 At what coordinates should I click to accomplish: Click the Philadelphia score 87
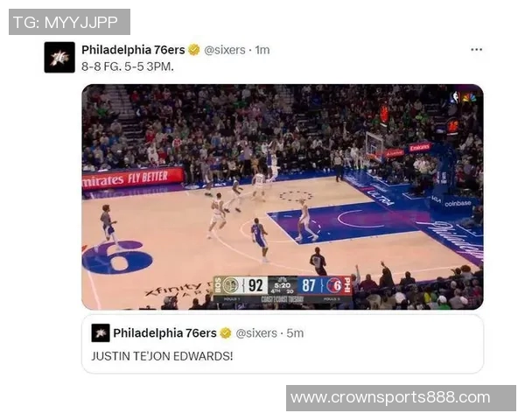[309, 286]
